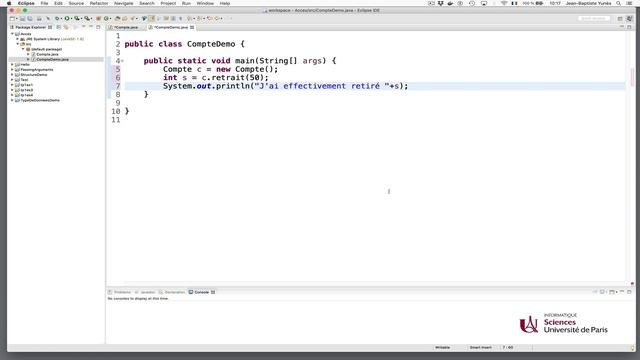Minimize the editor area
Viewport: 640px width, 360px height.
[x=622, y=27]
